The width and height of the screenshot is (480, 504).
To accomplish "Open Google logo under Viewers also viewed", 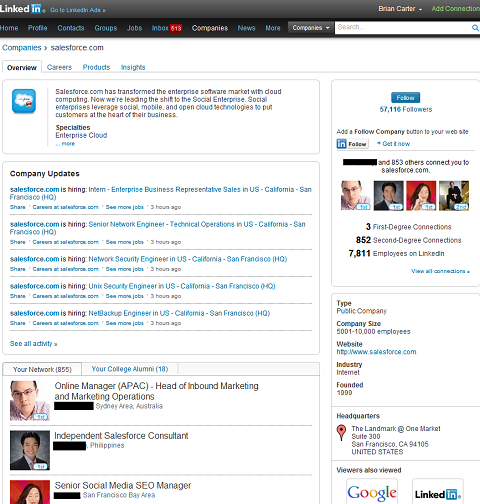I will coord(372,492).
